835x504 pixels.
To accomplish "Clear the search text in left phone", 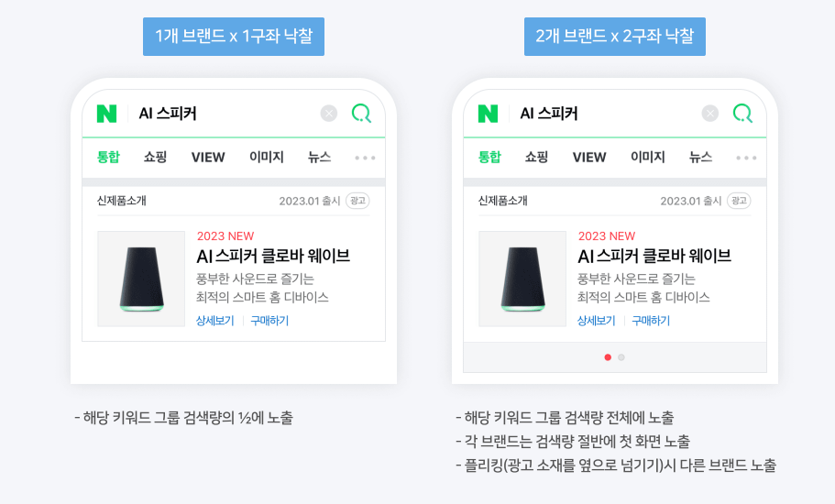I will 329,114.
